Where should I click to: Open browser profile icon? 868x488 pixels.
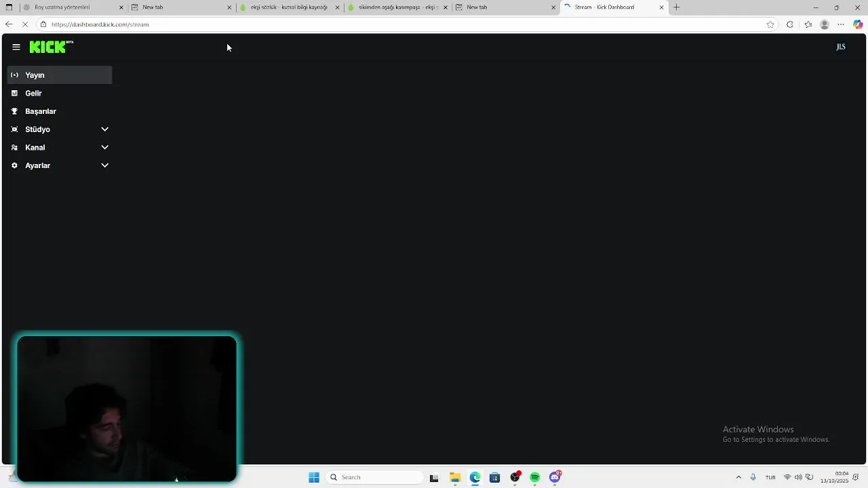[x=825, y=24]
